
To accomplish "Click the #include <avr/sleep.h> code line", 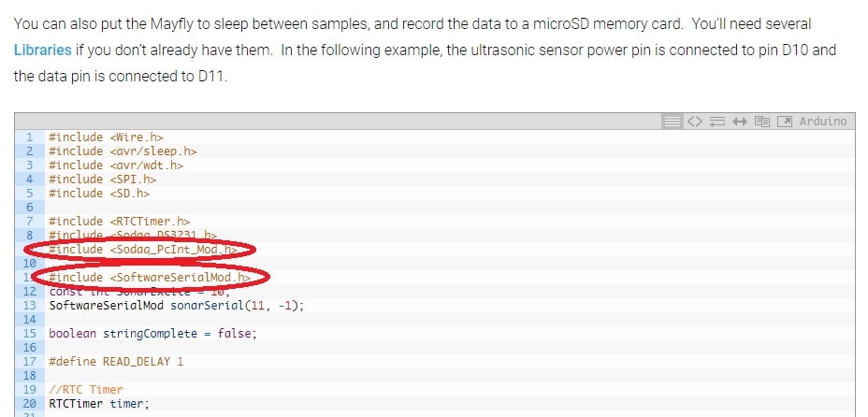I will 123,151.
